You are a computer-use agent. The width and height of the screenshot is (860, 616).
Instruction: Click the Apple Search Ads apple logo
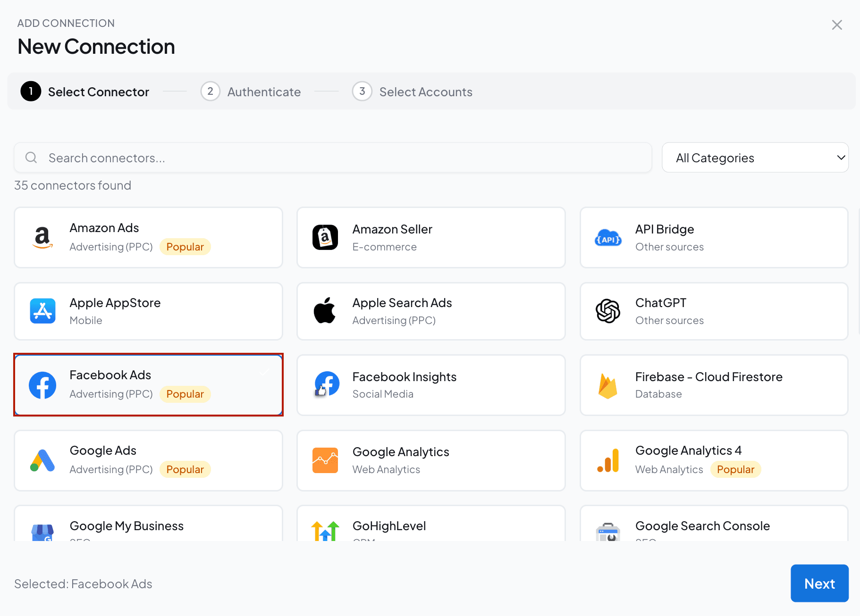tap(325, 310)
